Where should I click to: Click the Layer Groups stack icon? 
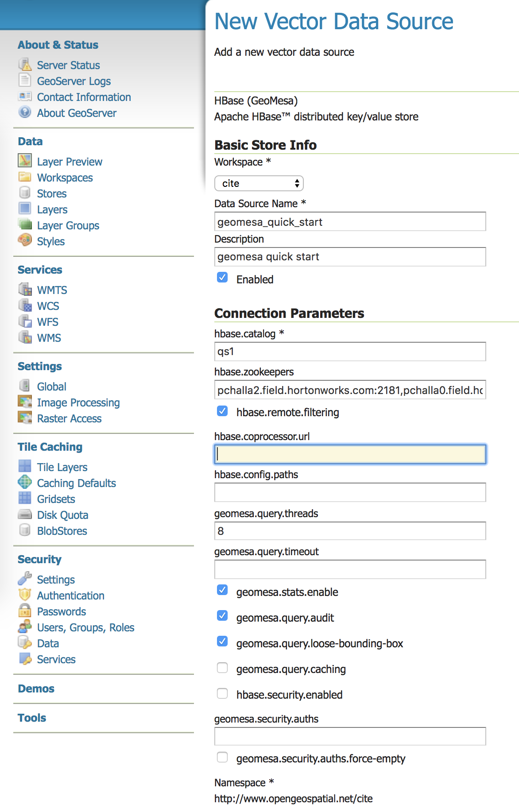(x=25, y=224)
